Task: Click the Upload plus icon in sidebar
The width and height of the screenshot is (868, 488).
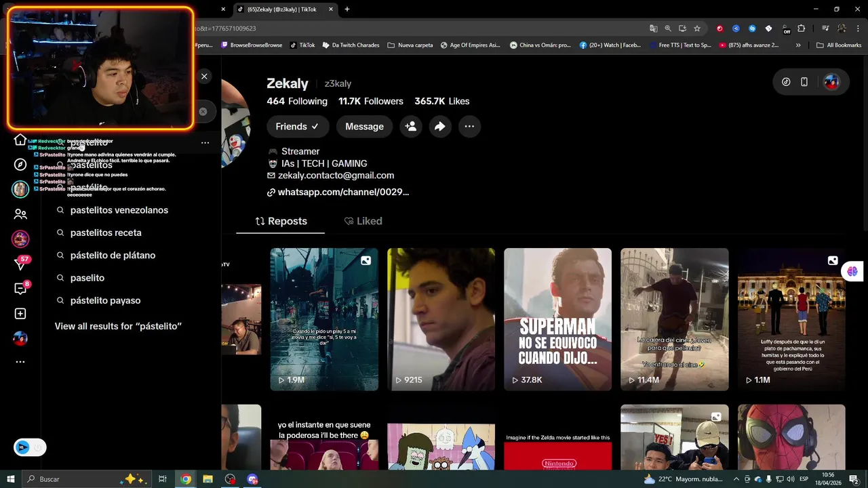Action: click(x=20, y=314)
